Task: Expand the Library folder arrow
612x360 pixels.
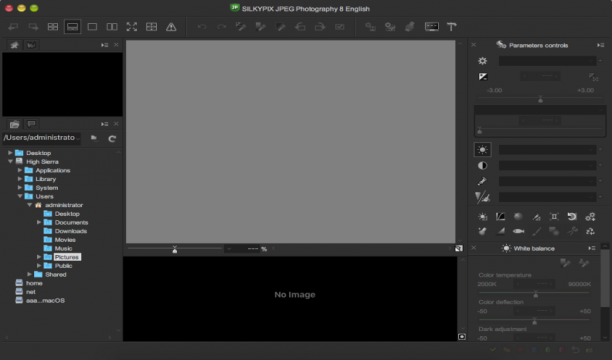Action: (x=20, y=179)
